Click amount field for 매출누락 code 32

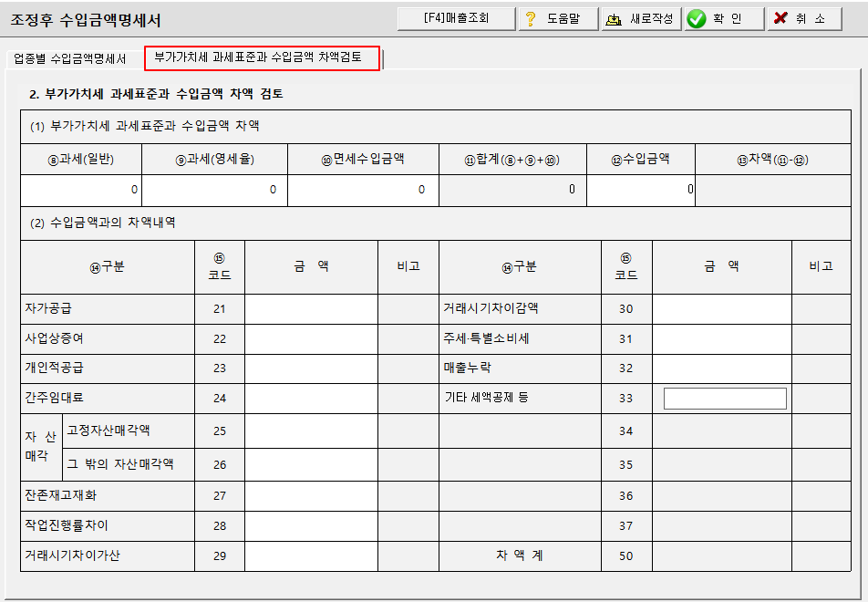(x=722, y=368)
